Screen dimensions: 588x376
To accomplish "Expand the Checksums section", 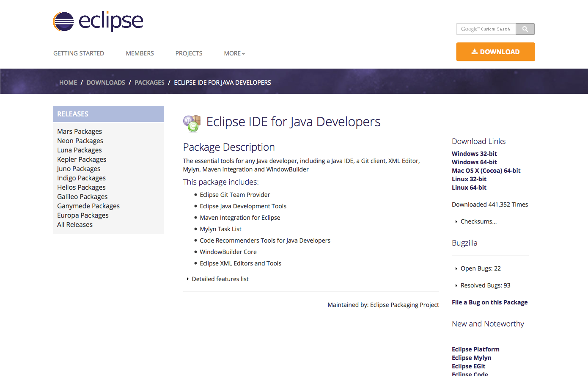I will [476, 221].
